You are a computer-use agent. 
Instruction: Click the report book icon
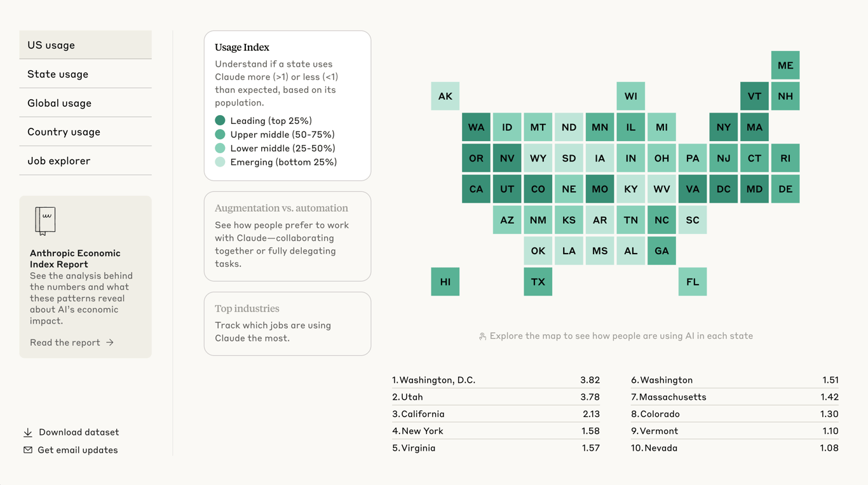[x=45, y=221]
